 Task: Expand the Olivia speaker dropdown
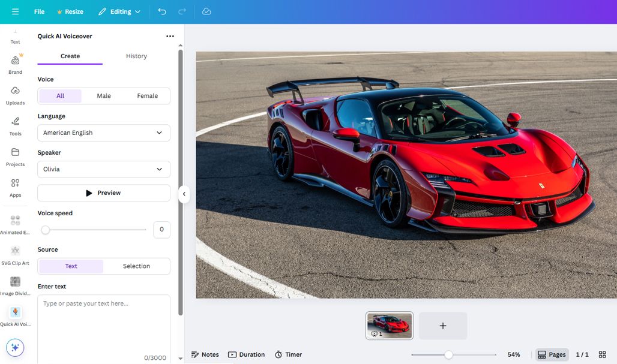pyautogui.click(x=104, y=169)
